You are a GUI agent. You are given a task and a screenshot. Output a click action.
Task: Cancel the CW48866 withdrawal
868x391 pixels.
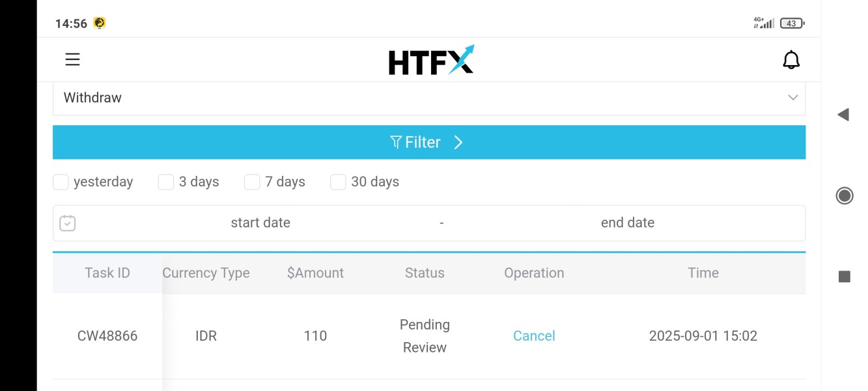pos(534,336)
